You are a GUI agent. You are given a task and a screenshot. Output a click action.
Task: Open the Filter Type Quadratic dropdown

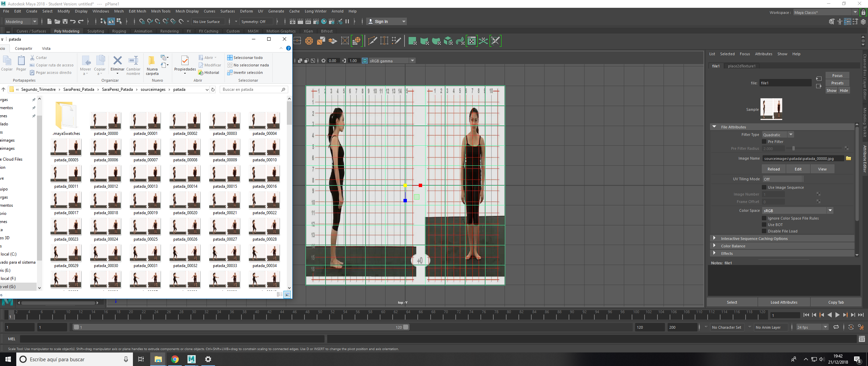point(777,135)
